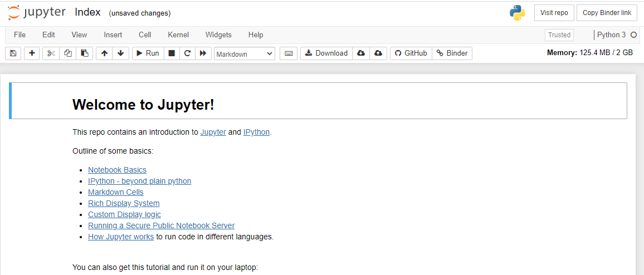Copy selected cells icon
Image resolution: width=644 pixels, height=275 pixels.
click(68, 53)
